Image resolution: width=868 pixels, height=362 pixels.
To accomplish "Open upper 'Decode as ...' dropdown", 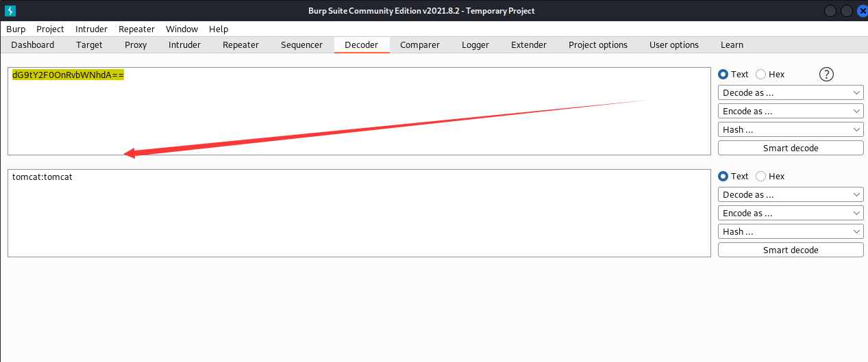I will pyautogui.click(x=791, y=92).
